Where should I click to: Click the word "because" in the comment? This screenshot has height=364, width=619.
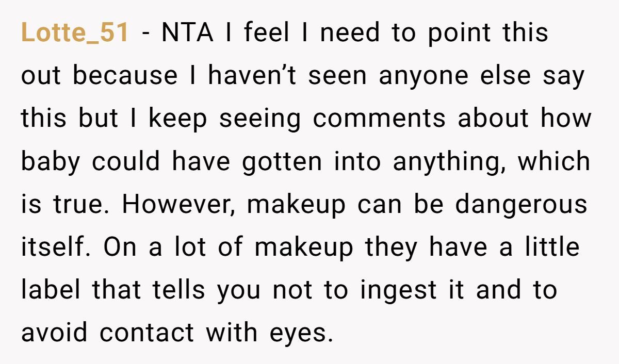point(125,76)
